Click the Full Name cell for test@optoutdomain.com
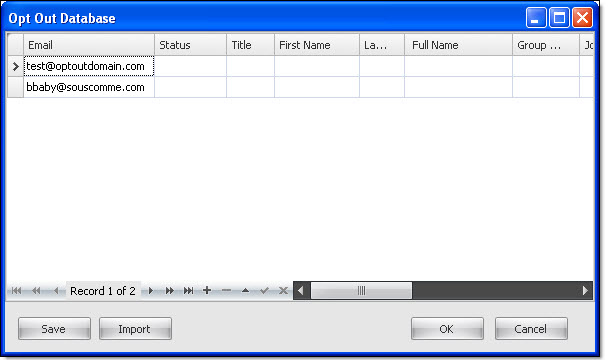Viewport: 605px width, 360px height. pyautogui.click(x=458, y=66)
